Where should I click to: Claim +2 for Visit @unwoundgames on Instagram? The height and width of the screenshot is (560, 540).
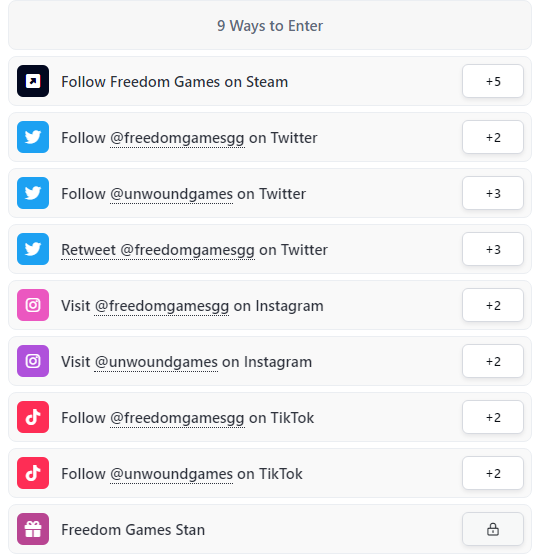pos(493,361)
